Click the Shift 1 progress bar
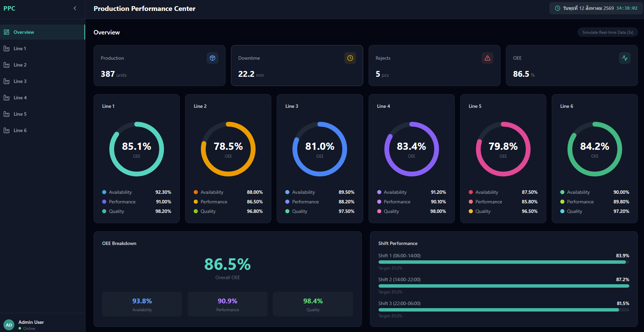 504,262
